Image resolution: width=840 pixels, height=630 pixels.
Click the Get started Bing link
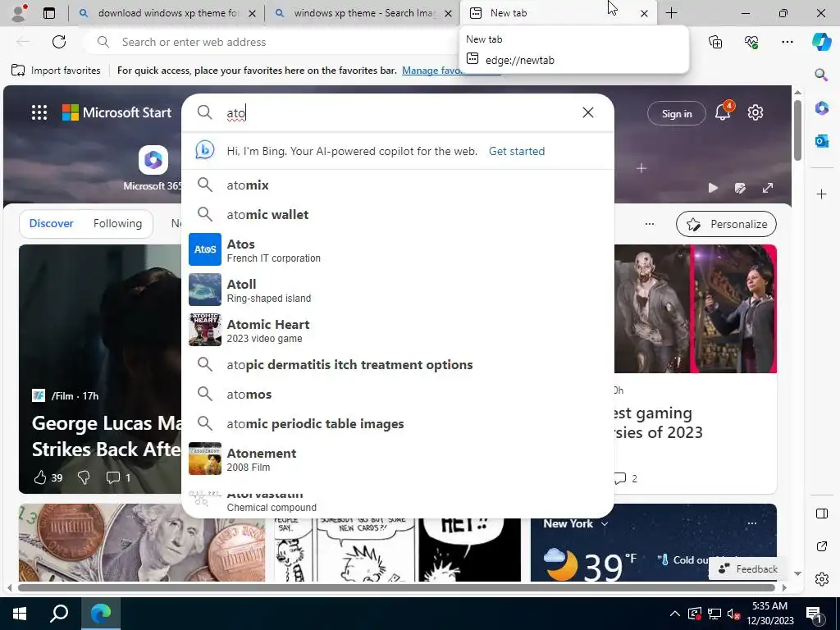point(517,151)
